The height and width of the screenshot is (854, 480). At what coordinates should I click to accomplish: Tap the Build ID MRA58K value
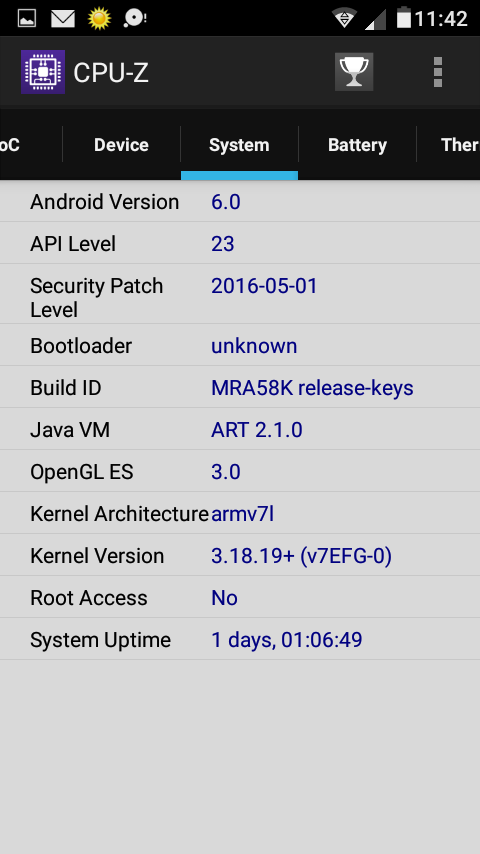312,388
